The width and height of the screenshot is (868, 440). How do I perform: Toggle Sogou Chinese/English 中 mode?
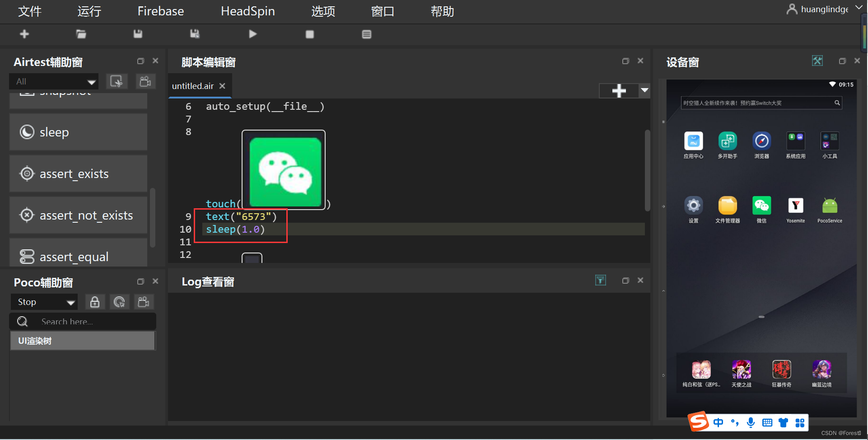pyautogui.click(x=719, y=423)
